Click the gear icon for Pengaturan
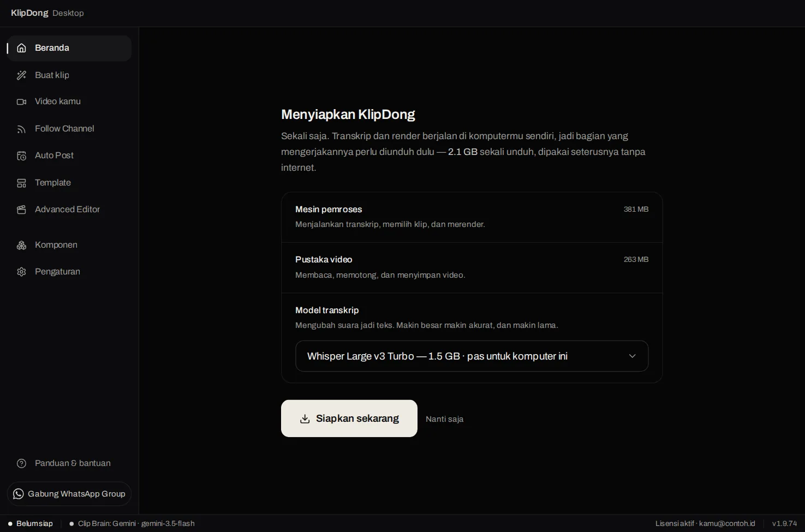This screenshot has height=532, width=805. pyautogui.click(x=21, y=272)
